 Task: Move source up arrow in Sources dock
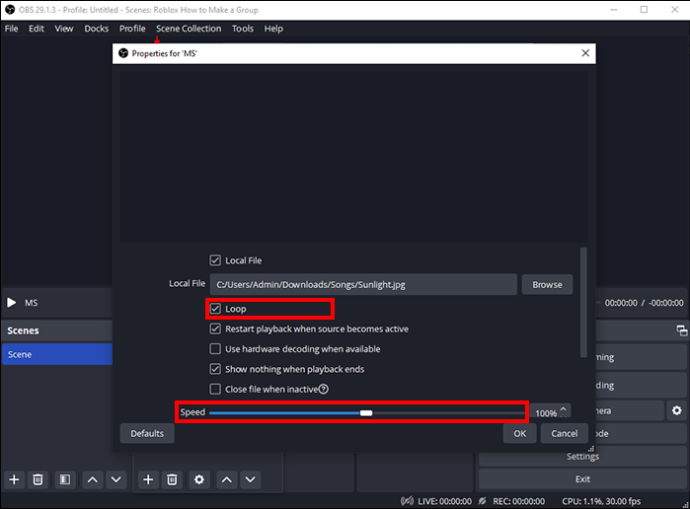(227, 479)
